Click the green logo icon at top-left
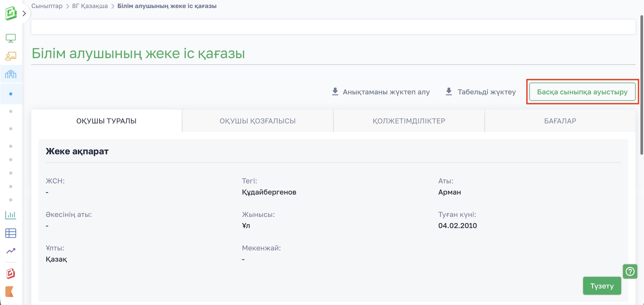 11,13
